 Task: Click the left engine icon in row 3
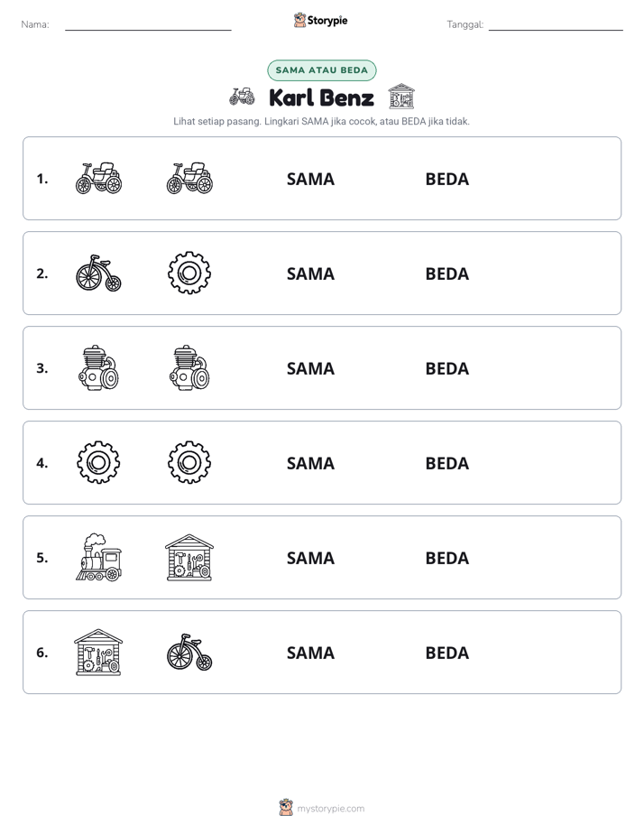pyautogui.click(x=98, y=367)
